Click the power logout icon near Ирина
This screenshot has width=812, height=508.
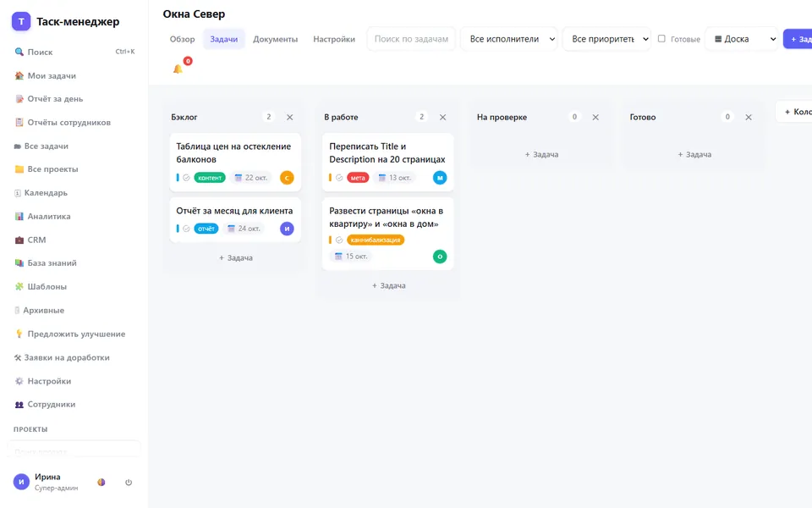[x=129, y=482]
